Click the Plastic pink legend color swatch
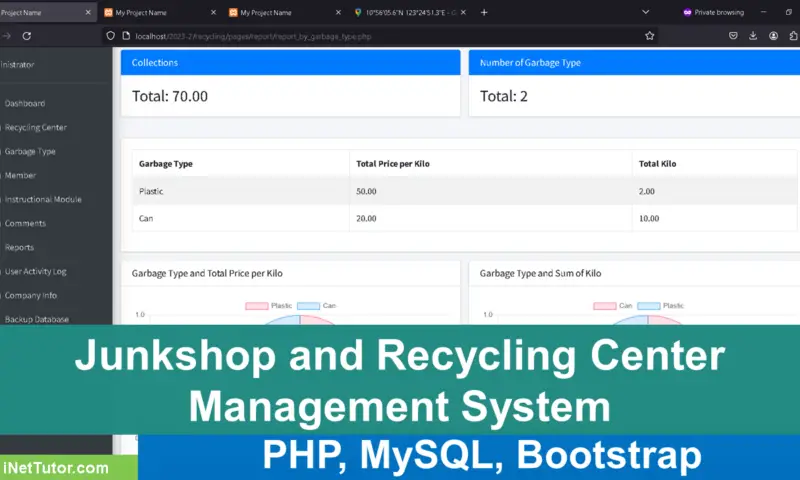The height and width of the screenshot is (480, 800). 256,305
